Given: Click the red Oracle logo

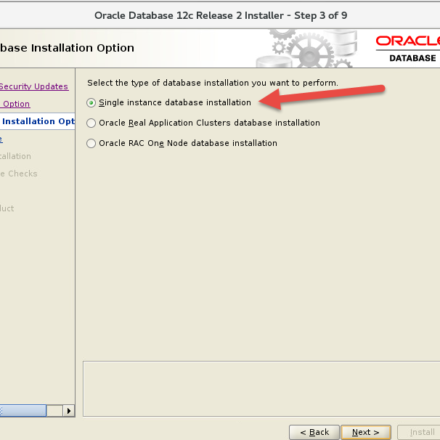Looking at the screenshot, I should (x=408, y=41).
